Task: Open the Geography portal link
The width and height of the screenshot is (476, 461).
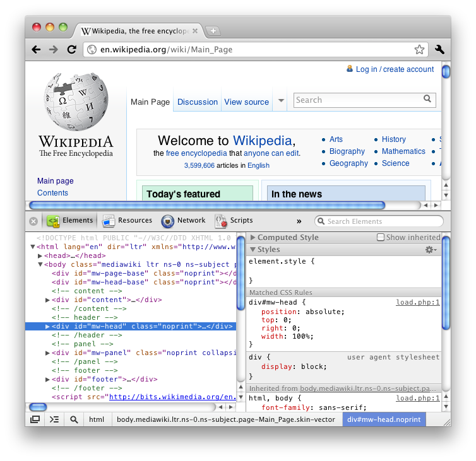Action: click(x=348, y=163)
